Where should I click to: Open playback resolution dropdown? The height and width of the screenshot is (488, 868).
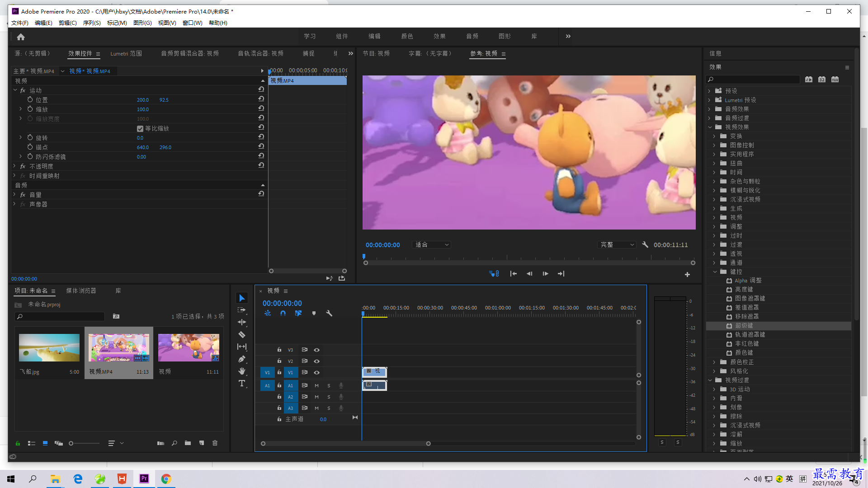(617, 244)
